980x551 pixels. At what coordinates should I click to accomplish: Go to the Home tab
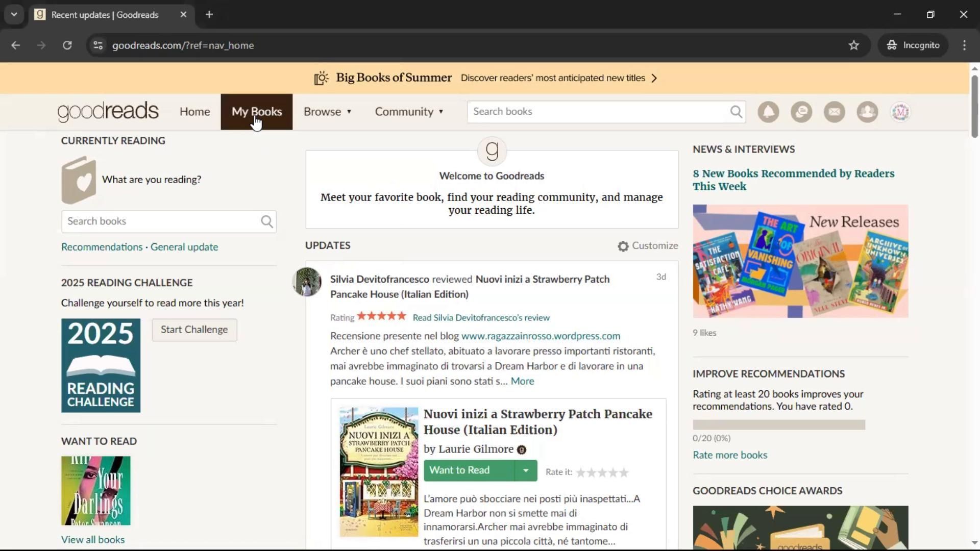point(194,112)
